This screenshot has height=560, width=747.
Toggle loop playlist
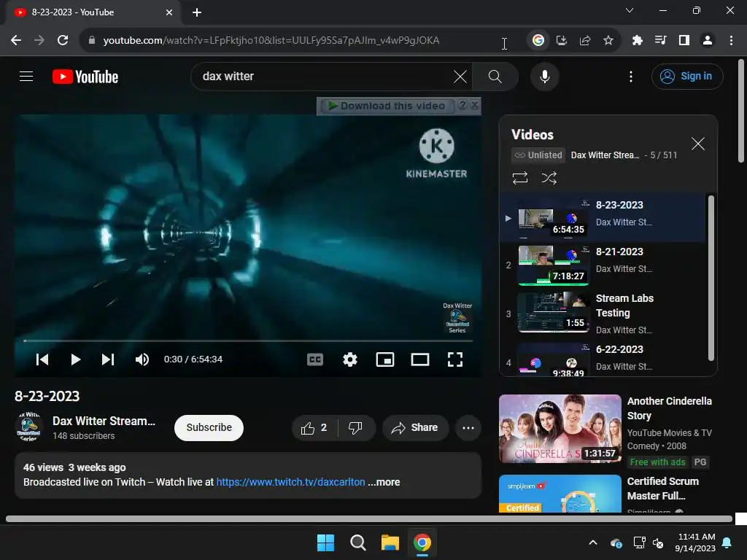[519, 178]
